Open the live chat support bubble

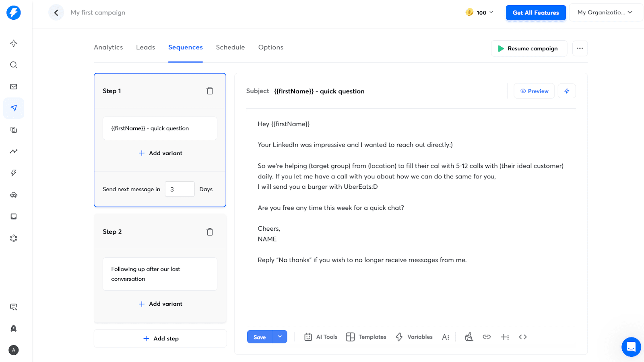tap(631, 347)
